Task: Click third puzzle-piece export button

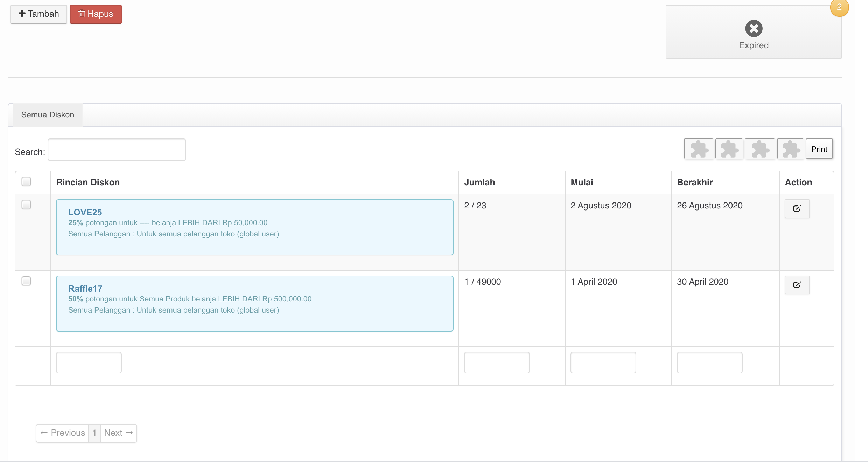Action: pyautogui.click(x=760, y=149)
